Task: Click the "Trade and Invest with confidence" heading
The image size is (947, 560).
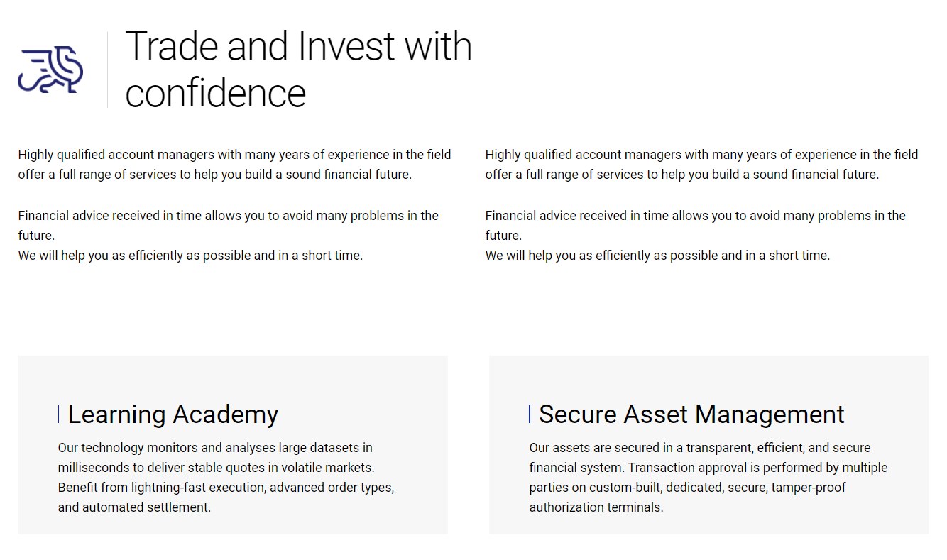Action: 298,70
